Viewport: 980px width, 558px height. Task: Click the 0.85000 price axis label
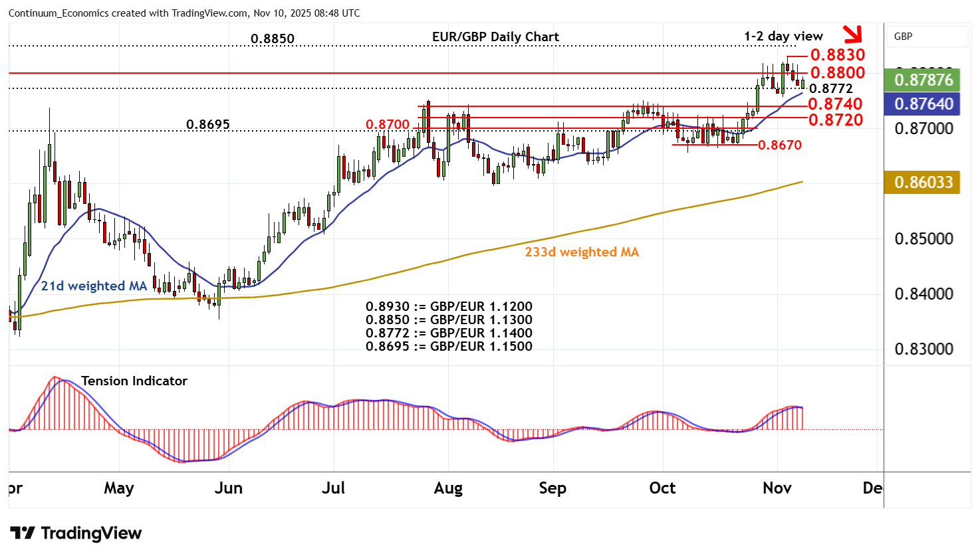pos(923,238)
